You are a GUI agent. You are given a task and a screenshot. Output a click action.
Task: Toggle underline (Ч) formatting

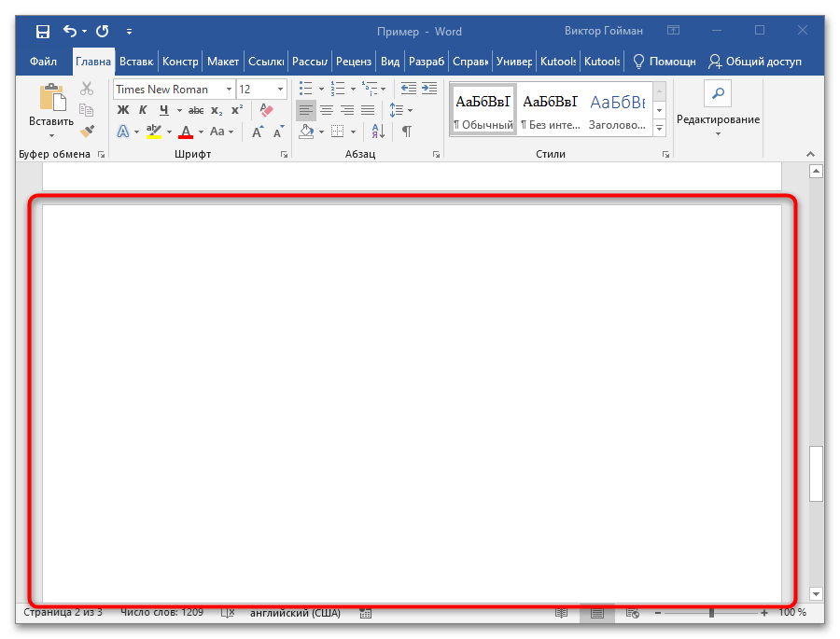point(164,110)
